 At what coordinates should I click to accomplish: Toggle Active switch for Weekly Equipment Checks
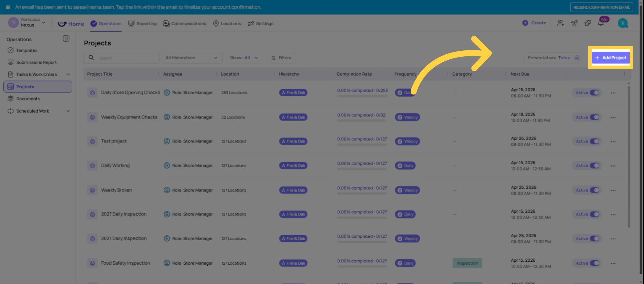(x=595, y=117)
